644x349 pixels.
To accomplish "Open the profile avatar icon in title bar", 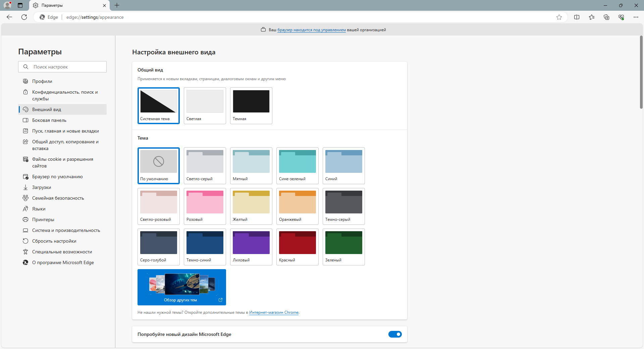I will point(7,5).
